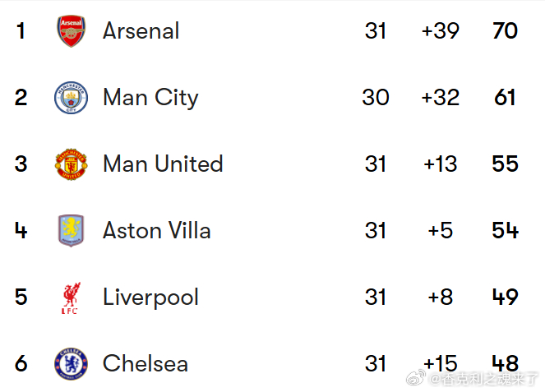Click the position number 1 rank
Image resolution: width=545 pixels, height=392 pixels.
tap(21, 31)
